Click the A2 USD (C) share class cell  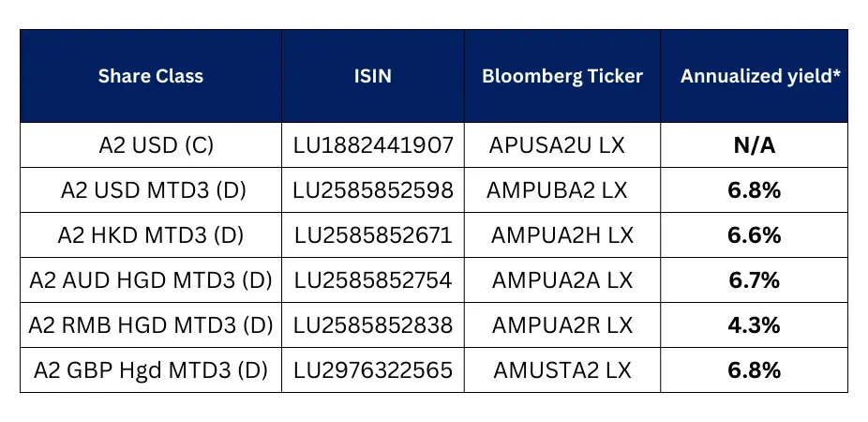click(x=151, y=145)
